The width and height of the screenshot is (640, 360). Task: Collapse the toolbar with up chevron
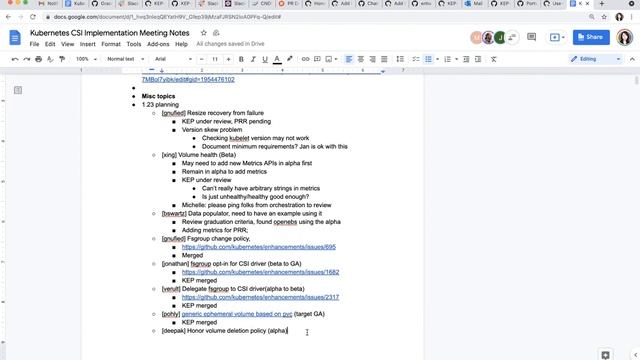click(x=632, y=59)
